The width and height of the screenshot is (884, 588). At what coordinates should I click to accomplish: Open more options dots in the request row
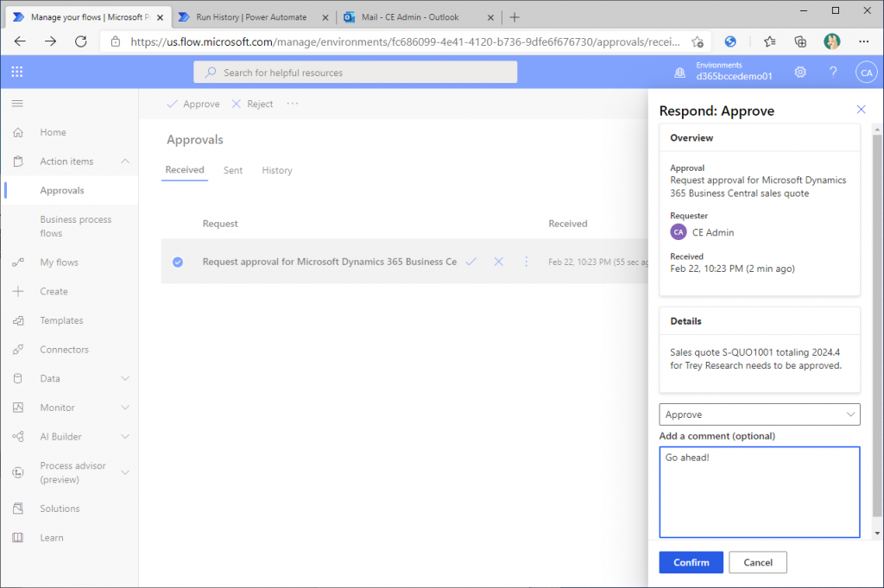pos(526,262)
